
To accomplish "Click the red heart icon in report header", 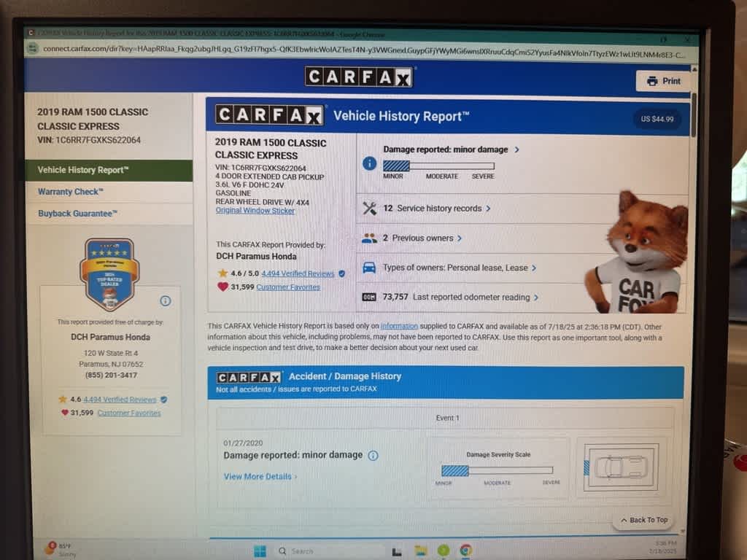I will [222, 287].
